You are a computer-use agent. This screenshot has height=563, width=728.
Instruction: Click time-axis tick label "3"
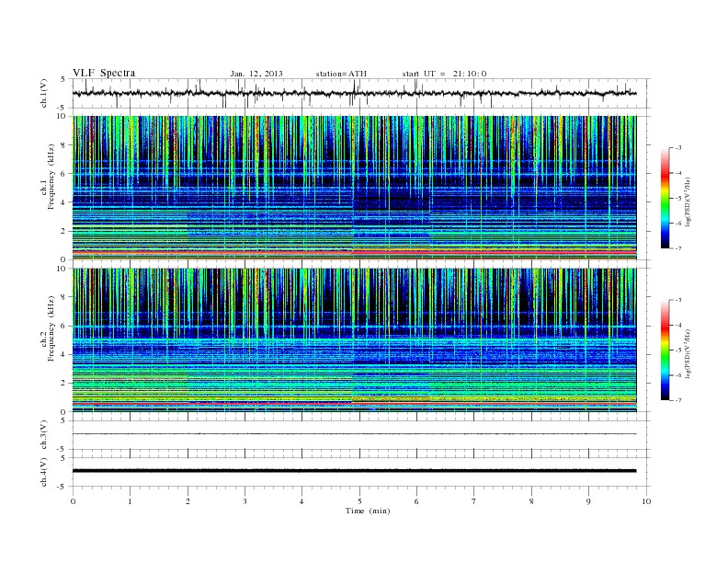[245, 501]
